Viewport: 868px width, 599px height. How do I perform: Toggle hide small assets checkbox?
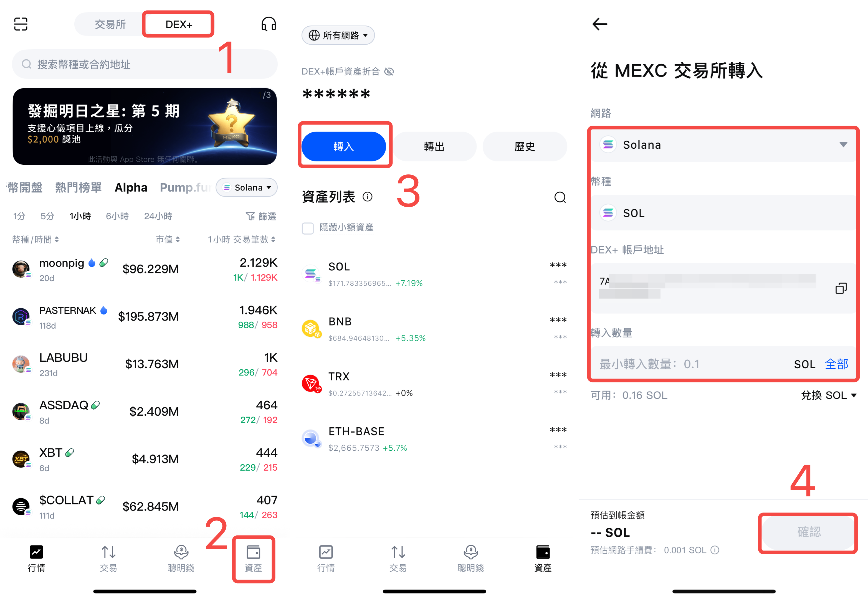[x=308, y=228]
